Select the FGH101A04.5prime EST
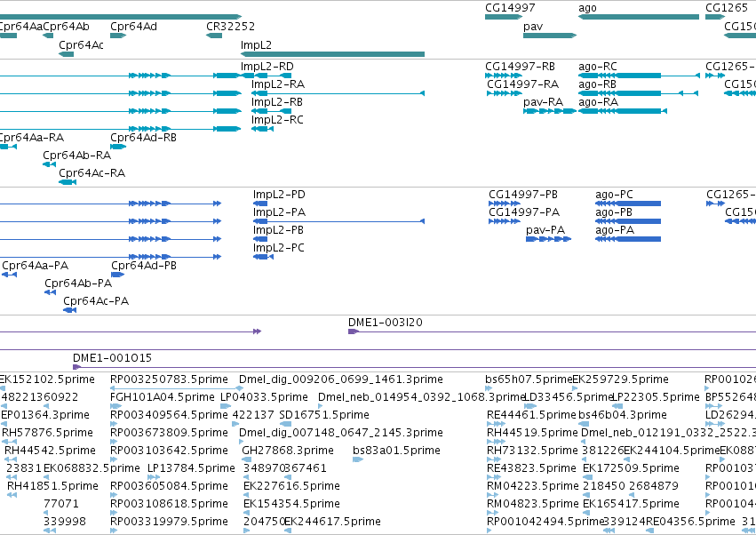The height and width of the screenshot is (535, 756). click(115, 406)
